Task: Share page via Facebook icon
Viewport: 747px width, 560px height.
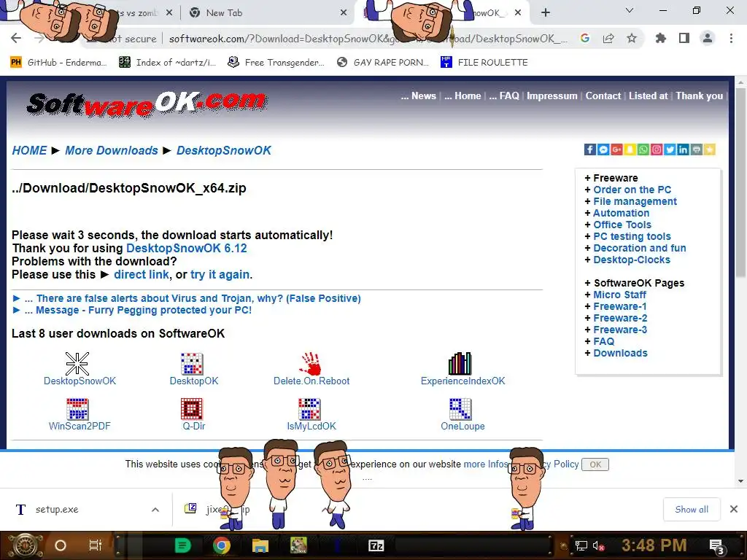Action: [589, 149]
